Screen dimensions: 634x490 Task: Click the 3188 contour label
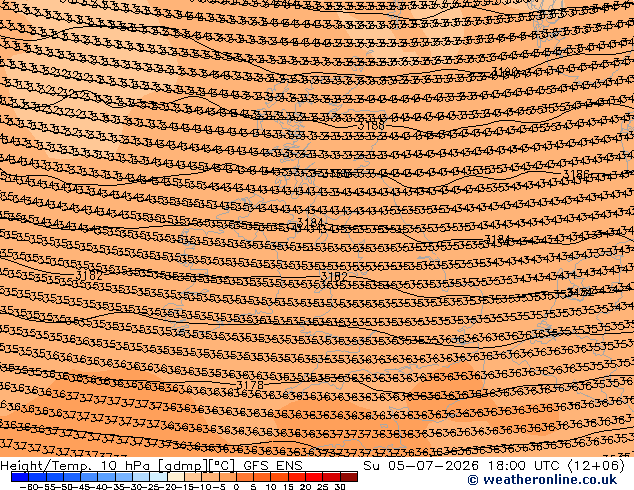pyautogui.click(x=371, y=126)
